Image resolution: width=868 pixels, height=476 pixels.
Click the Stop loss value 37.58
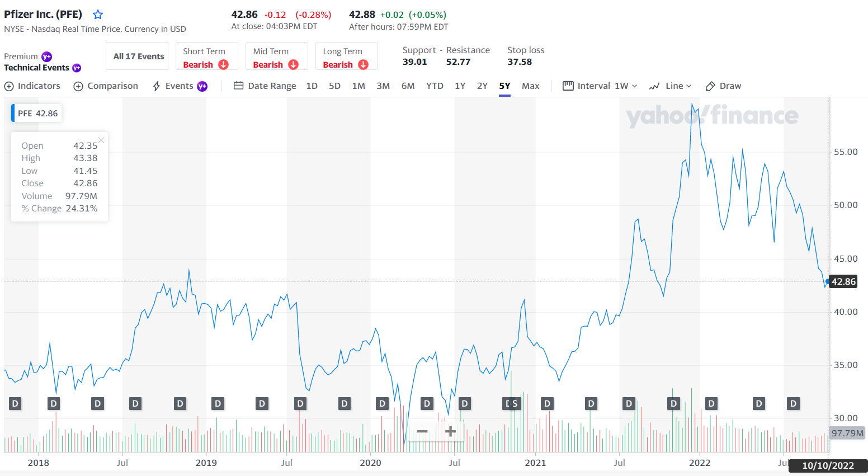tap(520, 62)
